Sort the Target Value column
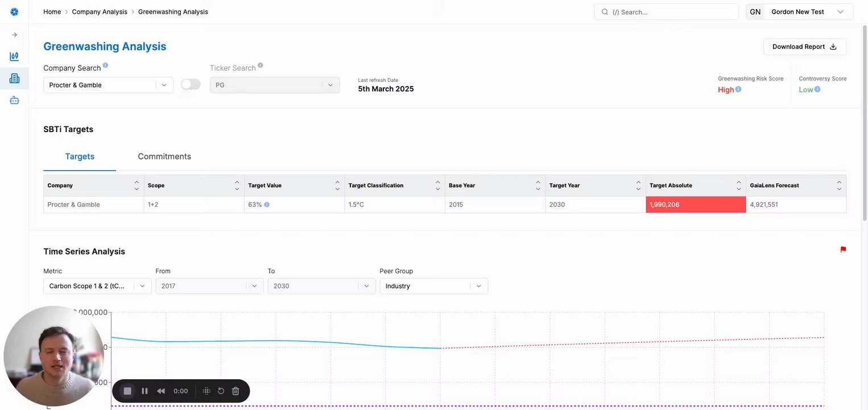The width and height of the screenshot is (868, 410). click(337, 186)
